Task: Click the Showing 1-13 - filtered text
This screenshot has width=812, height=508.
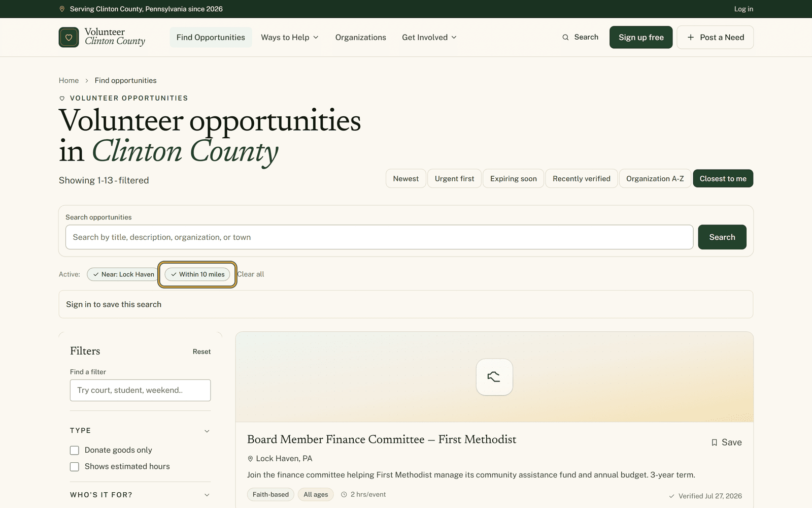Action: pyautogui.click(x=104, y=180)
